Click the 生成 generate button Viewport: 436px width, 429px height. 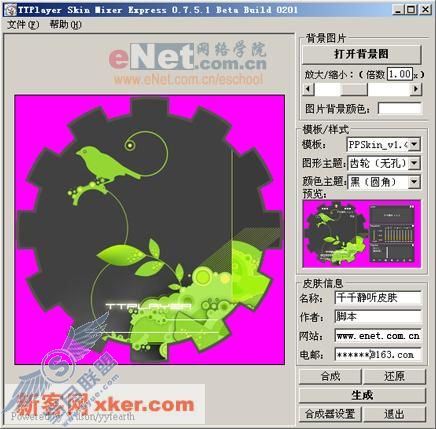[362, 395]
